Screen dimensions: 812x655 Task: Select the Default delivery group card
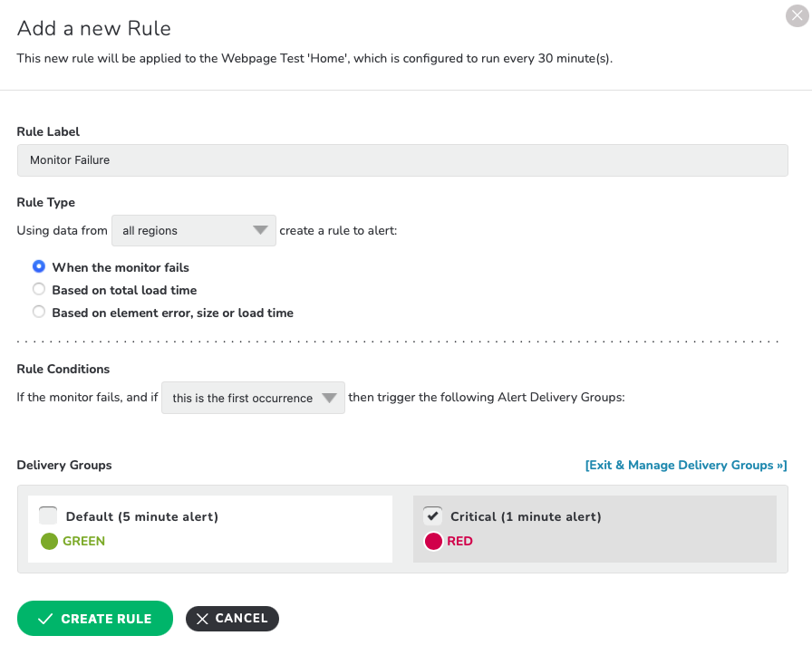pyautogui.click(x=210, y=529)
